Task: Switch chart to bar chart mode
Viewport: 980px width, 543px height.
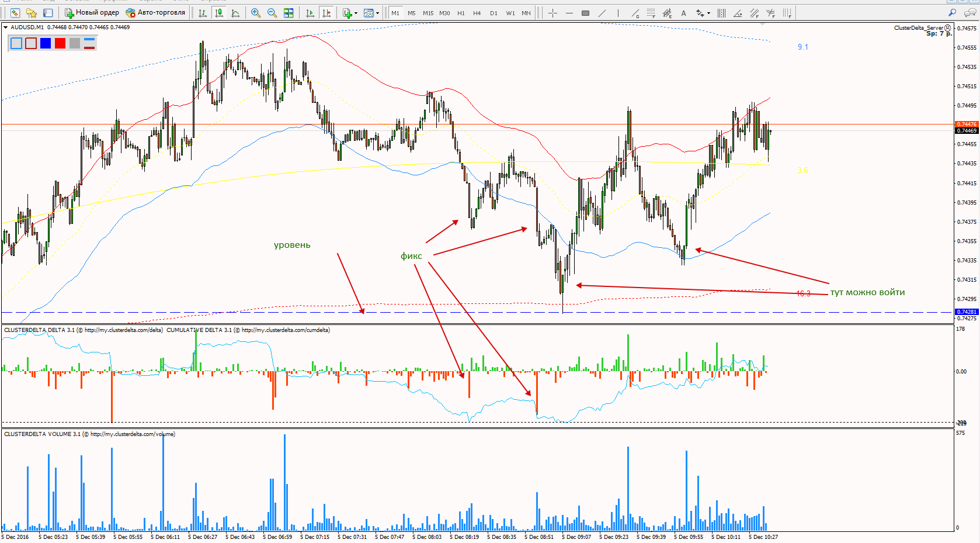Action: [x=203, y=12]
